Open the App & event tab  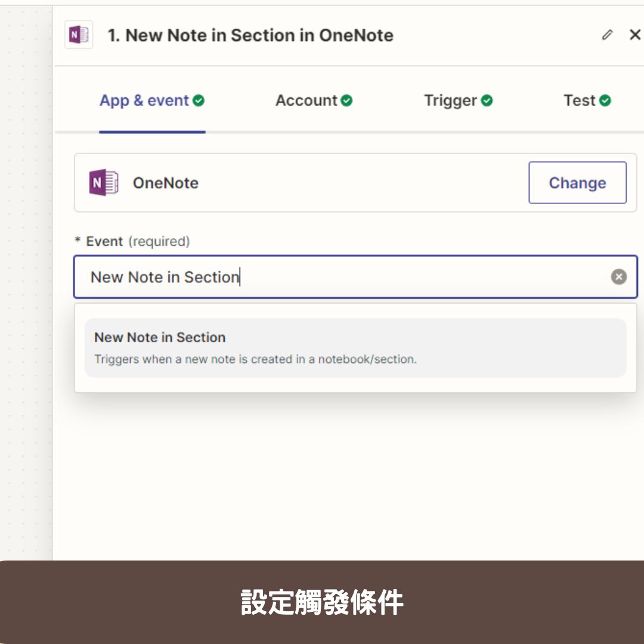pos(145,100)
